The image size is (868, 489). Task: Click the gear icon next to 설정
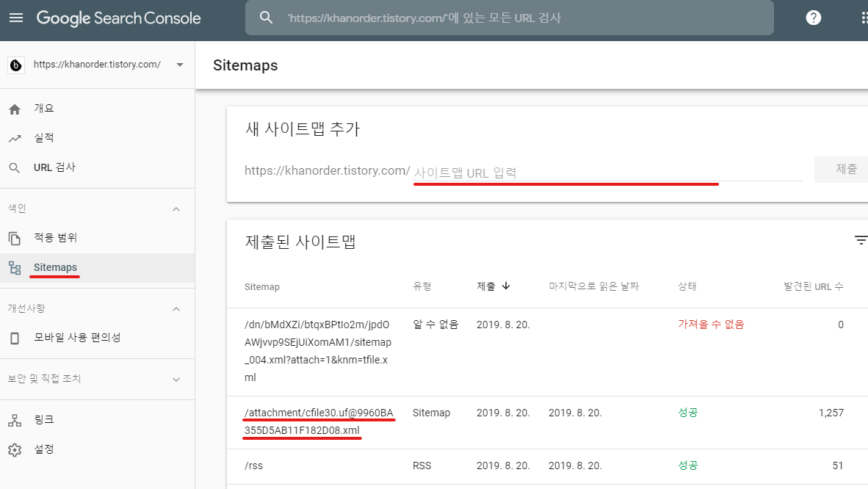(15, 449)
